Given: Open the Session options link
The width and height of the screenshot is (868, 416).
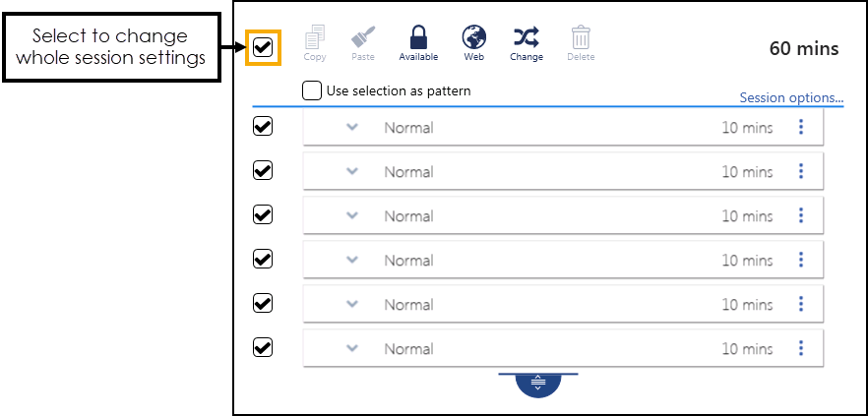Looking at the screenshot, I should point(791,98).
